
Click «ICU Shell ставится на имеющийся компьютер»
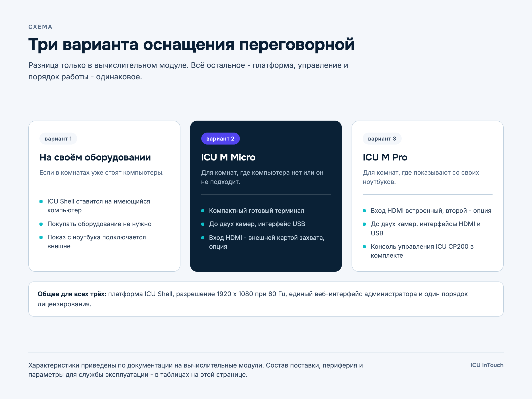click(x=99, y=206)
